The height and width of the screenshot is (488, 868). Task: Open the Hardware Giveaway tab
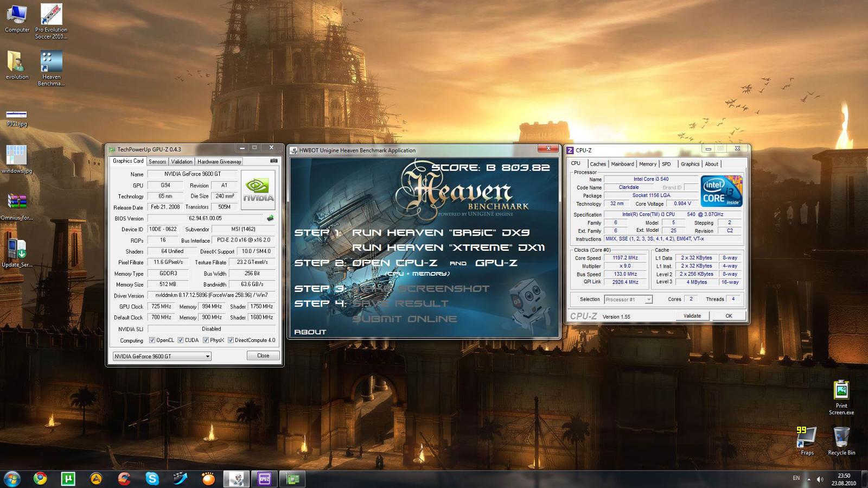point(219,161)
